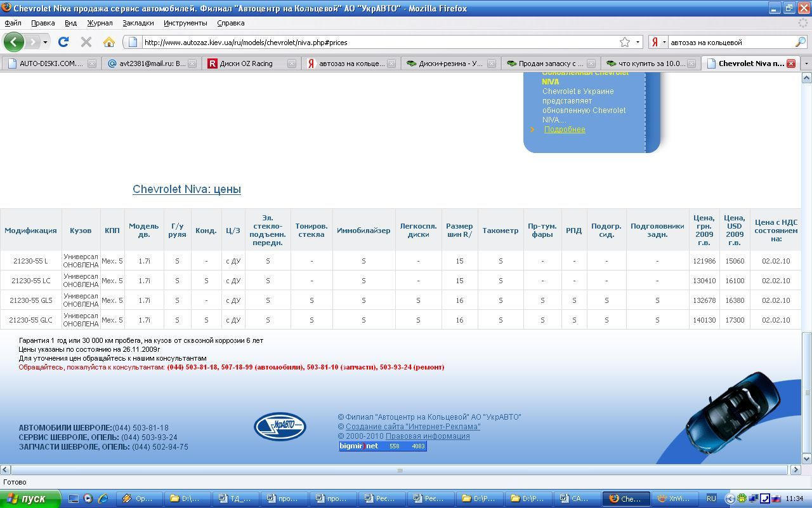Image resolution: width=812 pixels, height=508 pixels.
Task: Open the Yandex search engine dropdown
Action: pyautogui.click(x=658, y=42)
